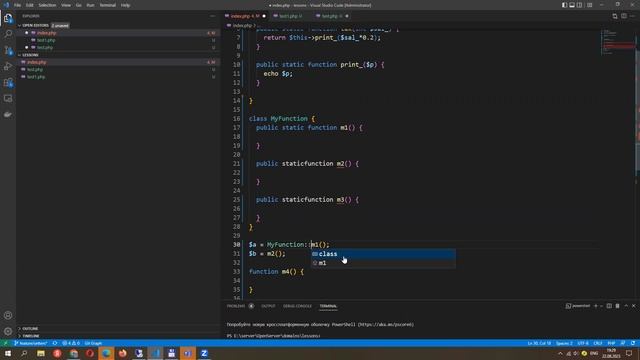The width and height of the screenshot is (640, 360).
Task: Open editor more actions ellipsis at top right
Action: 633,16
